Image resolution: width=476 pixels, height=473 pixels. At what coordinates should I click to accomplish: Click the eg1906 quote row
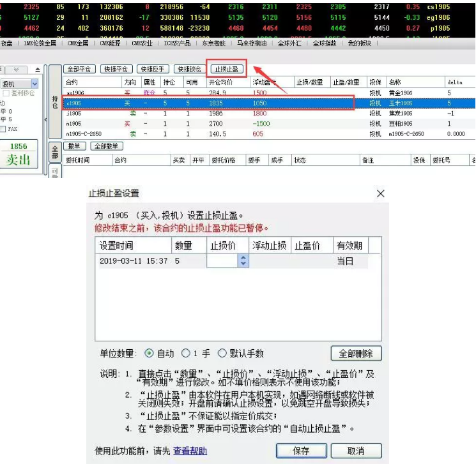[238, 17]
